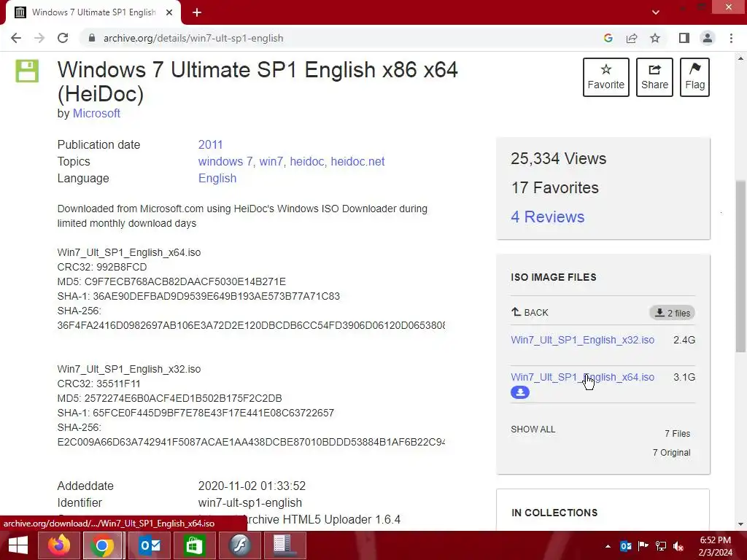The image size is (747, 560).
Task: Click the Outlook tray icon
Action: tap(625, 546)
